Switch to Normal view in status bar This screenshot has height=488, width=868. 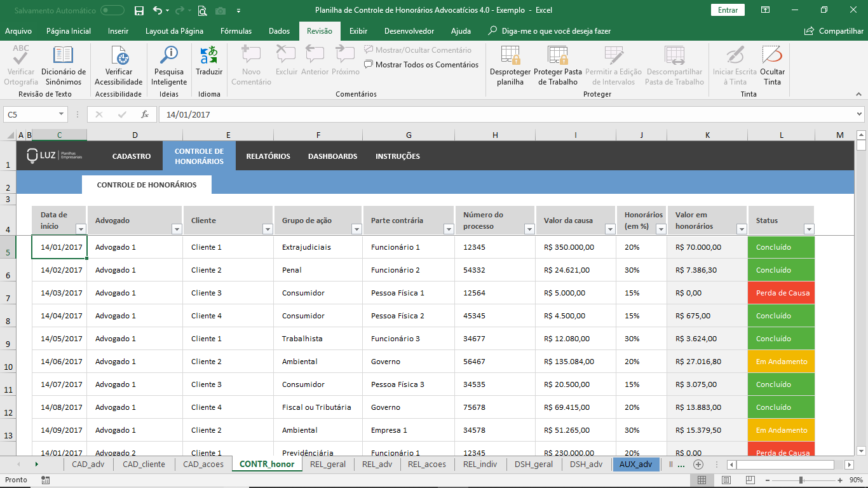pyautogui.click(x=702, y=480)
